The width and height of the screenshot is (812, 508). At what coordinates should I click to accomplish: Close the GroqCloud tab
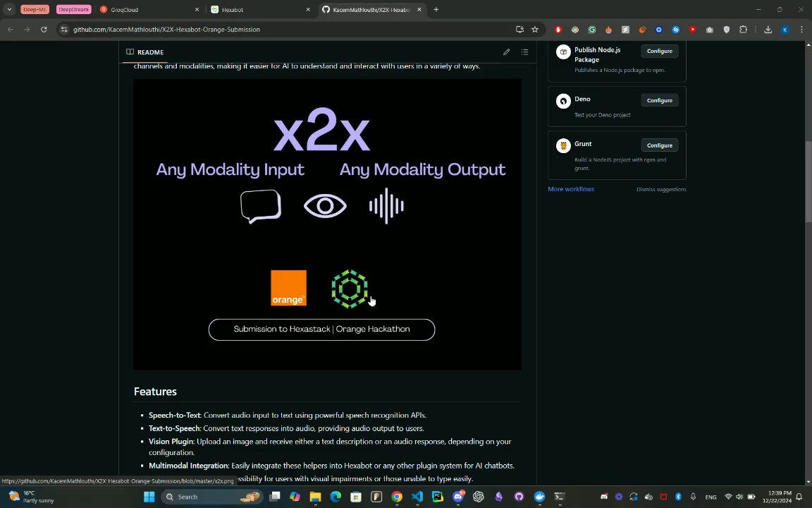[197, 9]
